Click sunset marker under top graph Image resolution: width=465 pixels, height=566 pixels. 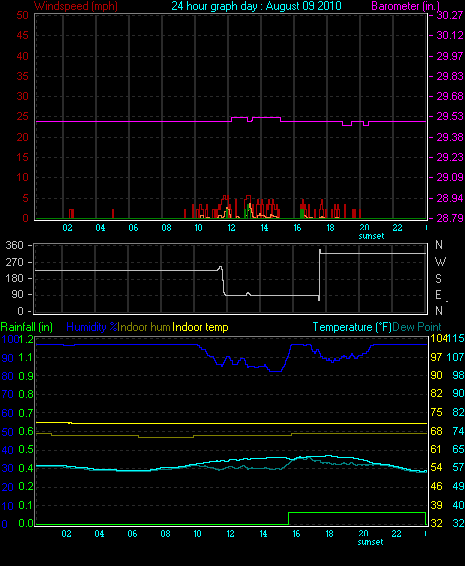click(371, 236)
